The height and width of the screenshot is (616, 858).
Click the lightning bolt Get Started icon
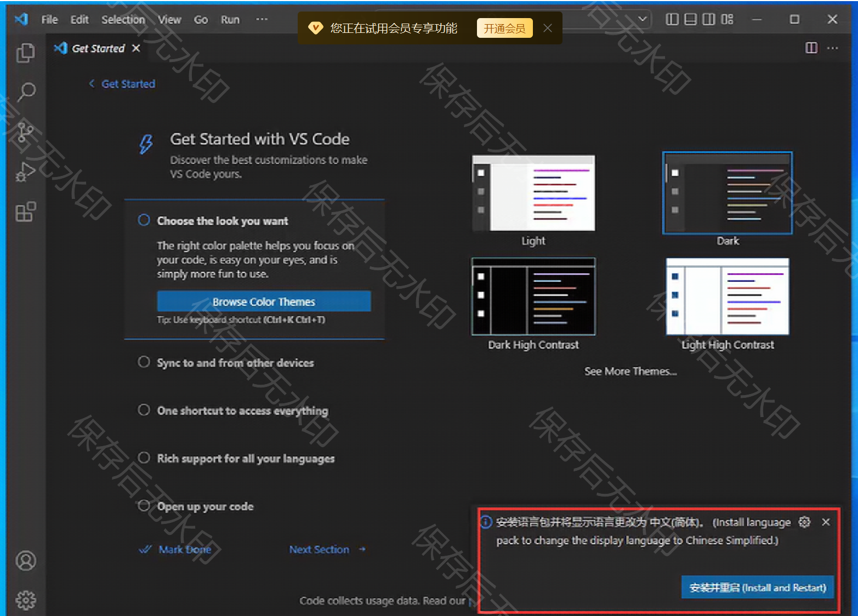coord(146,144)
